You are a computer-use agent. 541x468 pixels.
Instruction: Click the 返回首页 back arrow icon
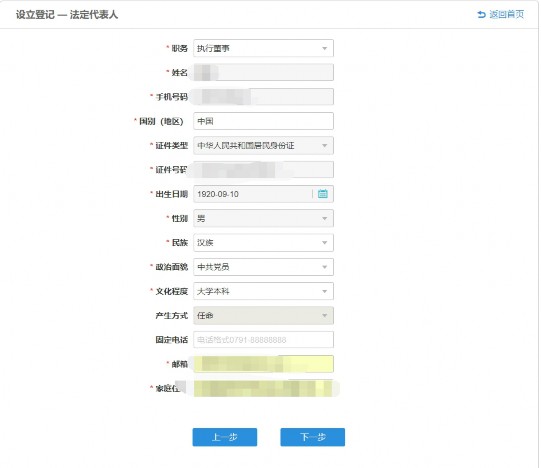click(481, 14)
